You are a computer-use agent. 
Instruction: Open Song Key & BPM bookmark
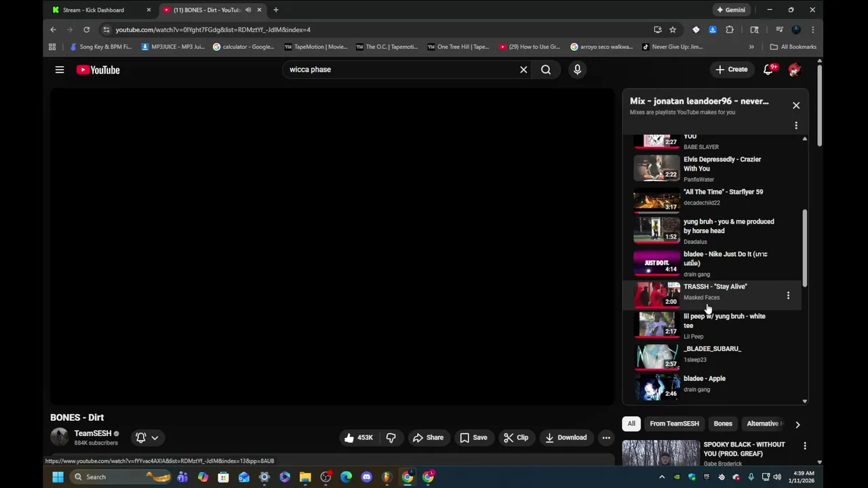tap(101, 47)
